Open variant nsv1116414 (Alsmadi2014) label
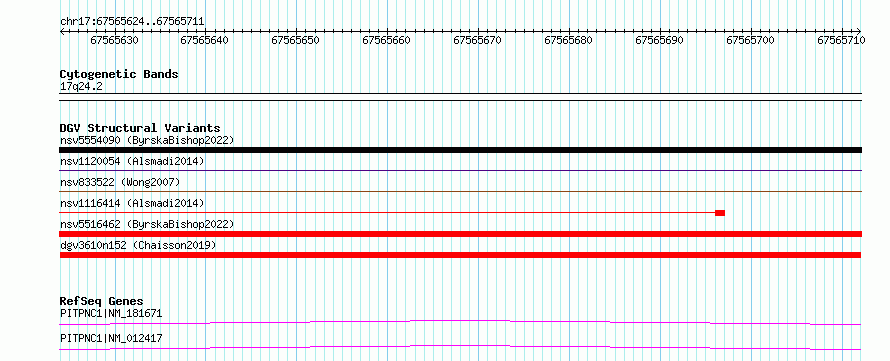The height and width of the screenshot is (361, 890). coord(132,203)
